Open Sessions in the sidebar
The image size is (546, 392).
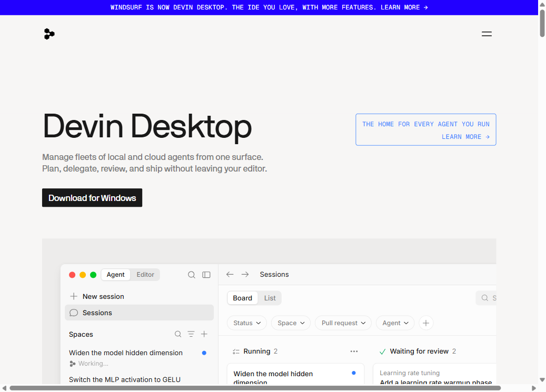[x=140, y=313]
